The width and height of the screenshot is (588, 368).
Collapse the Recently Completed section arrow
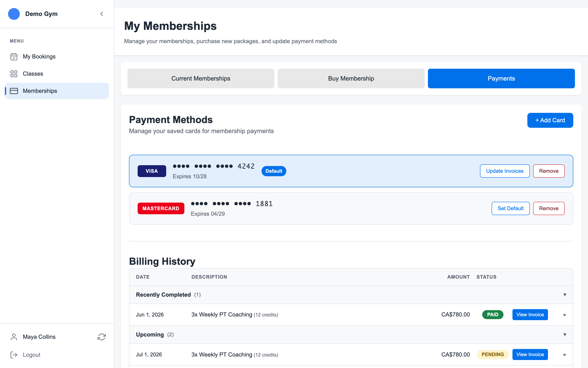(x=565, y=295)
